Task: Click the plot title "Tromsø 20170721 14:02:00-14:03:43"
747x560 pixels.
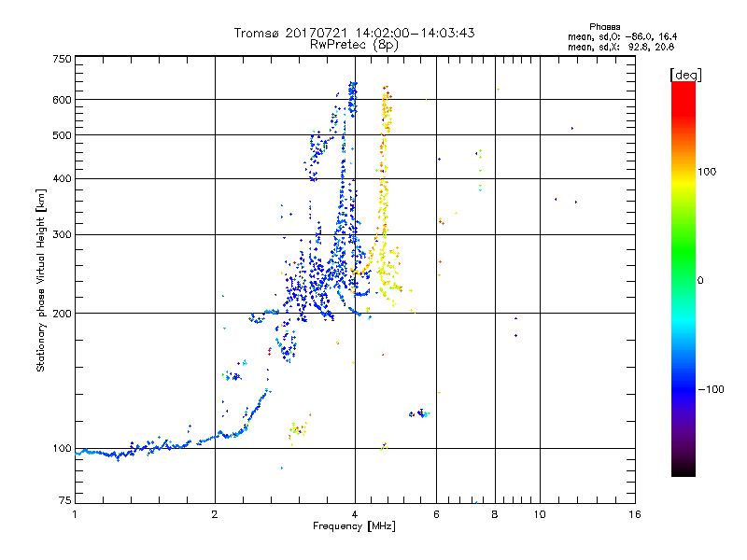Action: point(354,33)
